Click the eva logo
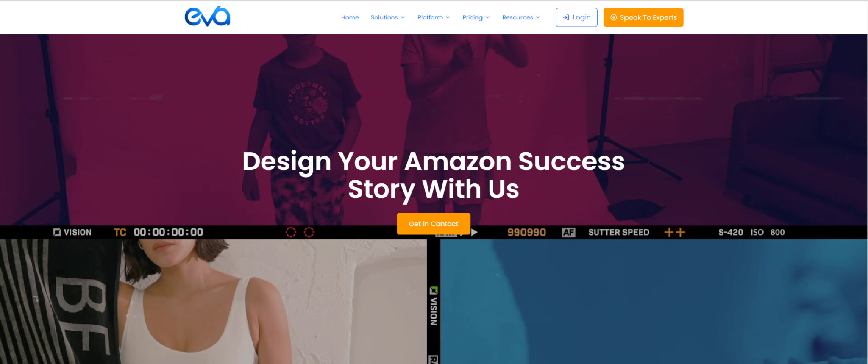Image resolution: width=868 pixels, height=364 pixels. [207, 17]
